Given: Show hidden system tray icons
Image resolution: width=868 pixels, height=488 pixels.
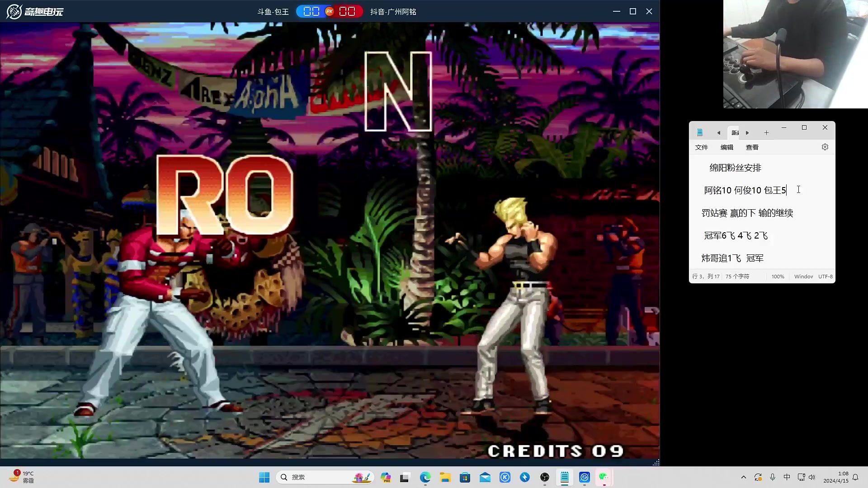Looking at the screenshot, I should [744, 477].
